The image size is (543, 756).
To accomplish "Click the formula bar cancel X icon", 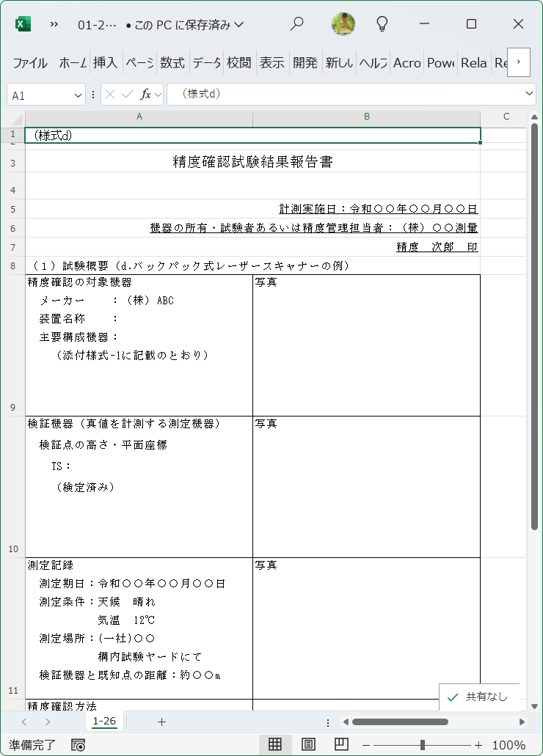I will click(x=110, y=95).
